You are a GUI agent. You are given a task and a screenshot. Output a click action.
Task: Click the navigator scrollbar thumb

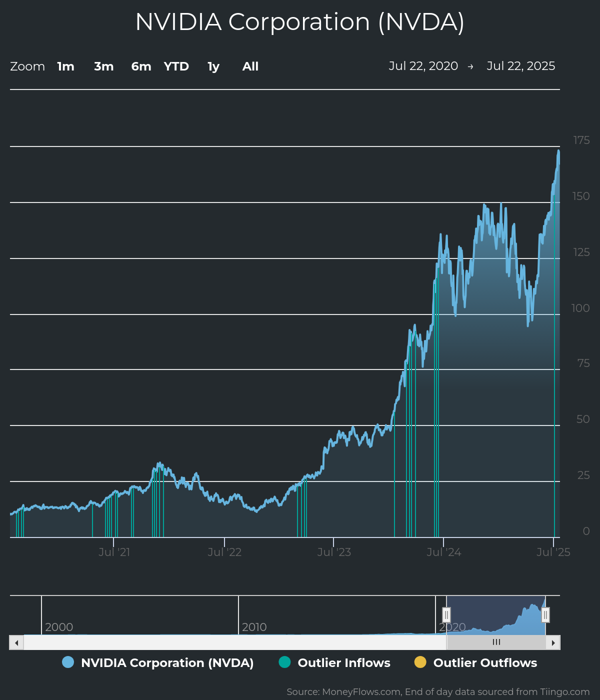(x=496, y=642)
